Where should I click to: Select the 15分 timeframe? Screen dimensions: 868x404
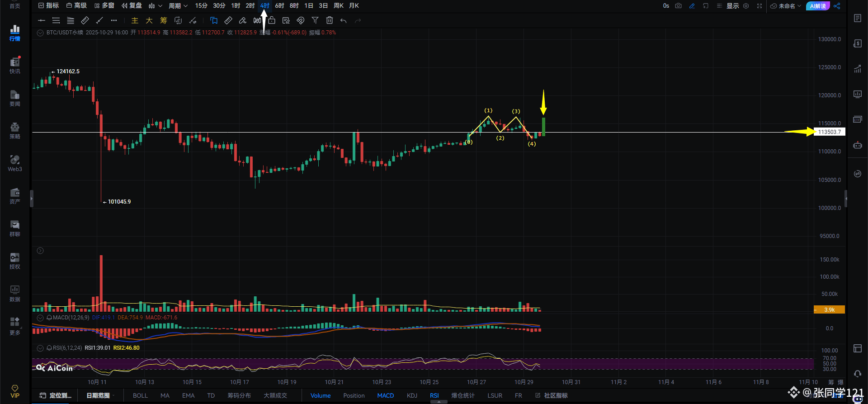tap(201, 6)
